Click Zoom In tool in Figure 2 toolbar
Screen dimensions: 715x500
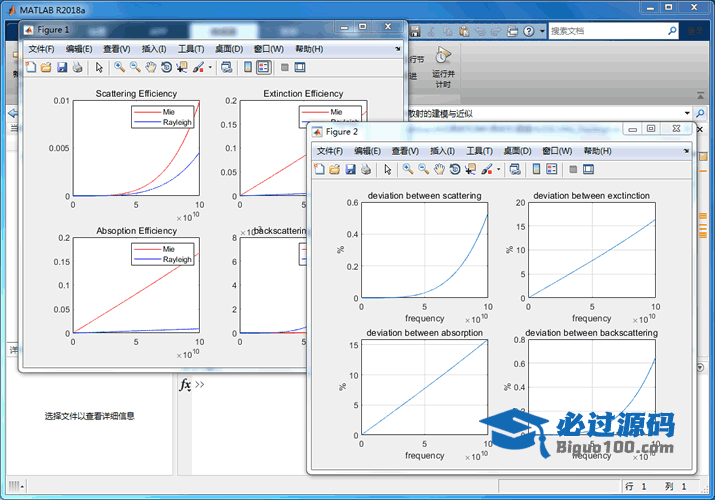click(407, 170)
